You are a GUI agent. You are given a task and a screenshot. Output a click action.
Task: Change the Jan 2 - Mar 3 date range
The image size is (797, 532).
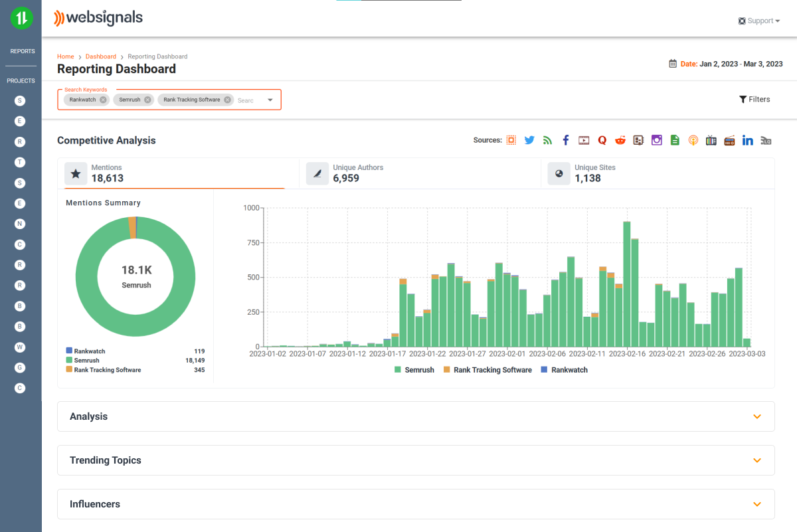741,64
